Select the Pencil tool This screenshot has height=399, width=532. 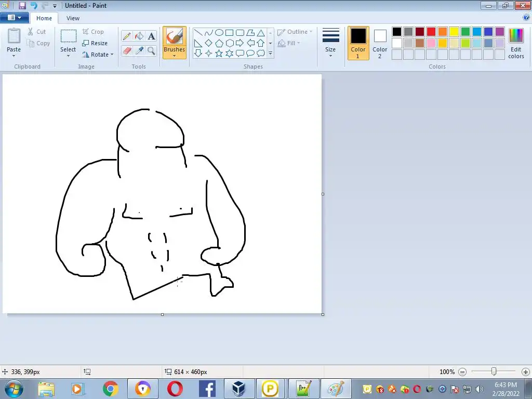127,36
